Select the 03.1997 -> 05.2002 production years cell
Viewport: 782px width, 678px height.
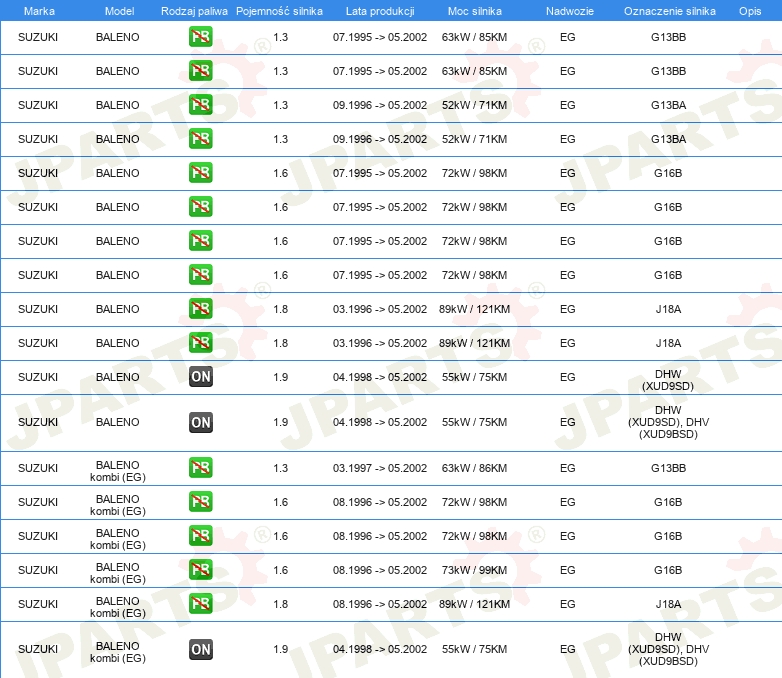[x=380, y=468]
